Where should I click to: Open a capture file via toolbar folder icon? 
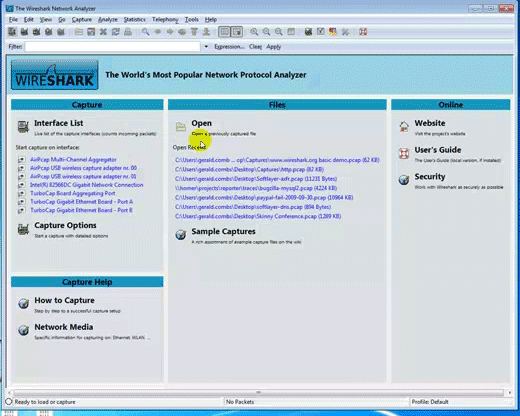(79, 32)
